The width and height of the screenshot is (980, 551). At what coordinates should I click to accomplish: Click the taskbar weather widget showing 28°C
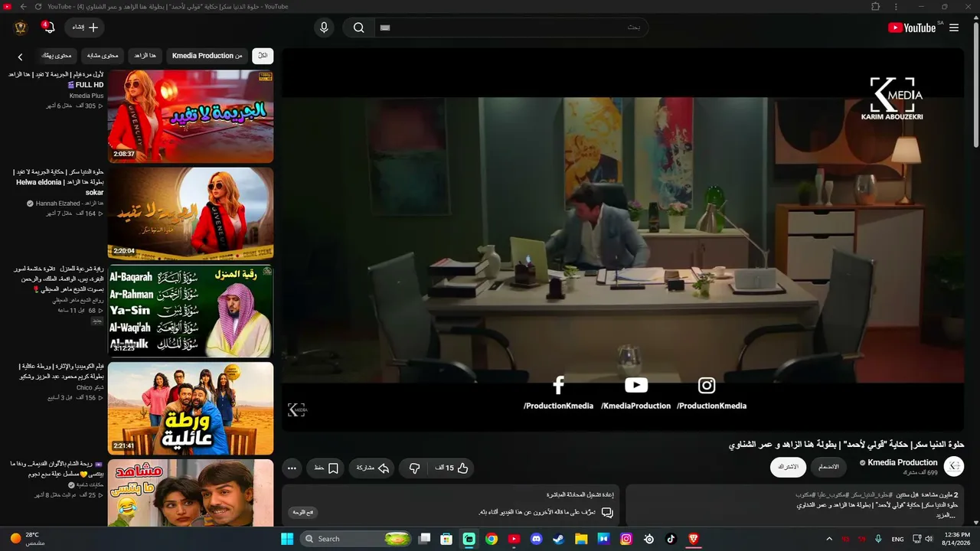(29, 539)
